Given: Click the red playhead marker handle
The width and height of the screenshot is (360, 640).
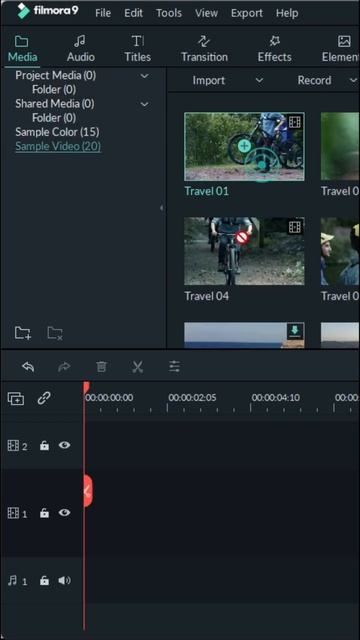Looking at the screenshot, I should point(86,387).
